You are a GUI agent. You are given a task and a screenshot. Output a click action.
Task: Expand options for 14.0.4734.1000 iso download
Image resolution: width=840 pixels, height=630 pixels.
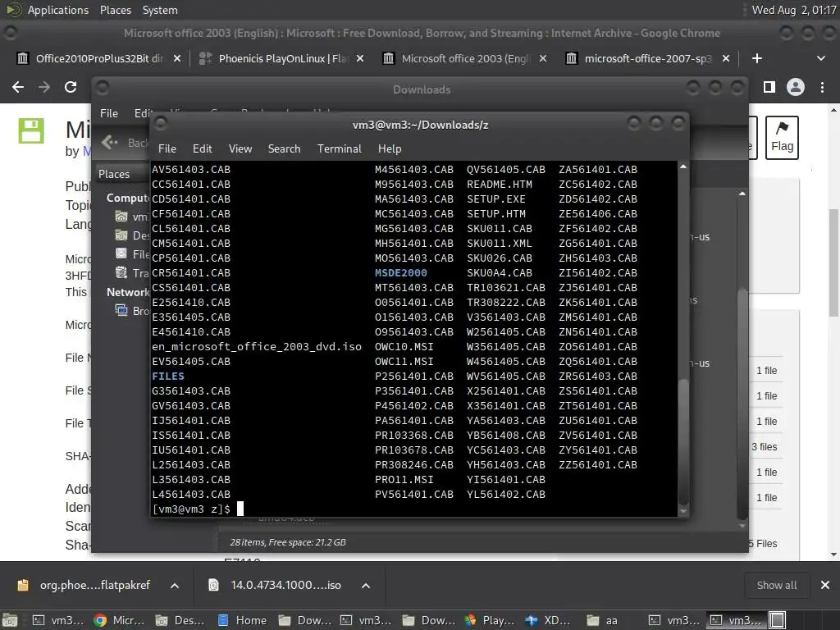pyautogui.click(x=366, y=586)
